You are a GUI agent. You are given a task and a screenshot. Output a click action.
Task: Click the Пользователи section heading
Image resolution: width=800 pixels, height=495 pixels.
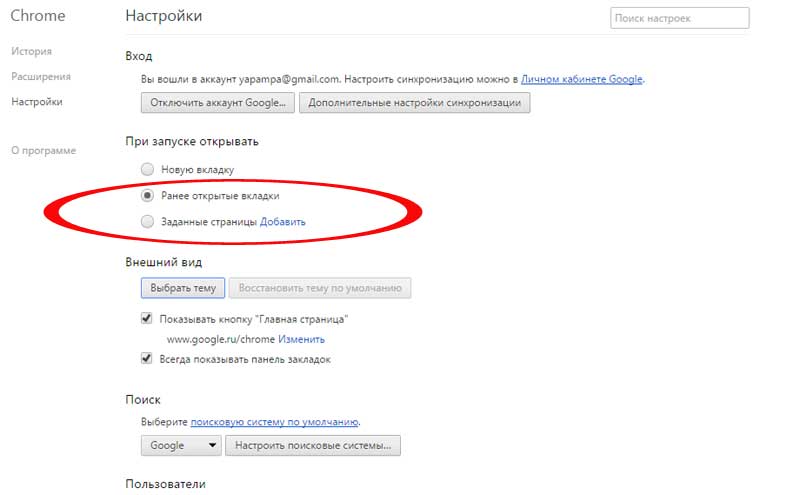click(165, 484)
